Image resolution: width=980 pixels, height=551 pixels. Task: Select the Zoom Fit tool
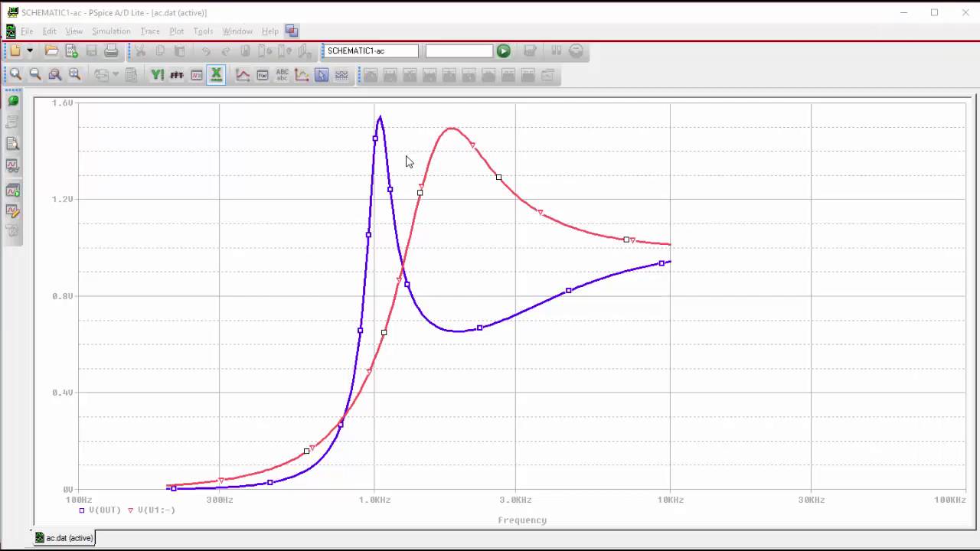coord(74,74)
